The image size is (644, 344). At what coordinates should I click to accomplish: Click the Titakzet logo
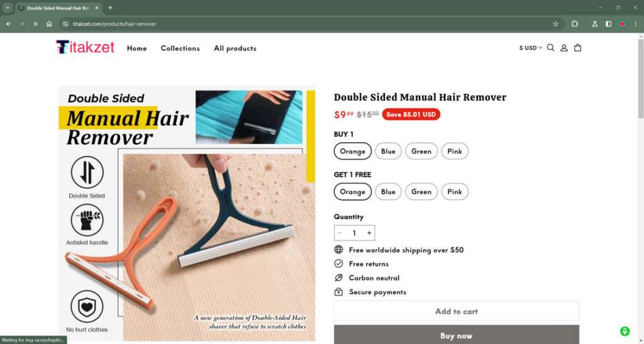tap(86, 47)
